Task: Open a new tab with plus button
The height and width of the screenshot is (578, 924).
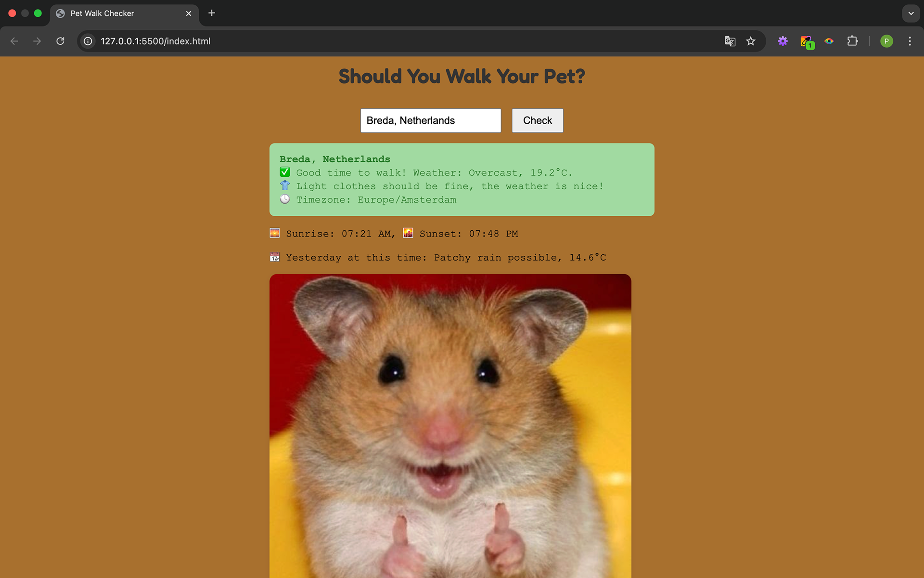Action: 212,13
